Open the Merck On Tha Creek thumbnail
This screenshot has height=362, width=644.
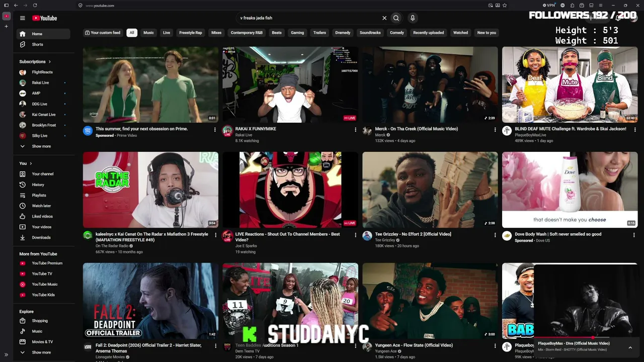pyautogui.click(x=430, y=84)
